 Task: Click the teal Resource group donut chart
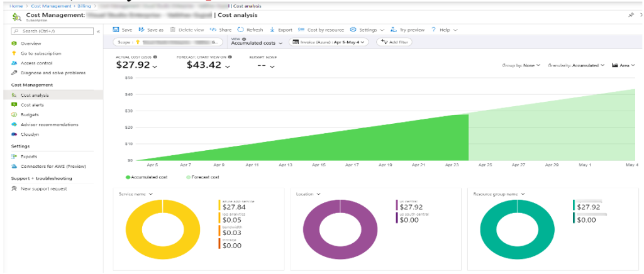517,229
